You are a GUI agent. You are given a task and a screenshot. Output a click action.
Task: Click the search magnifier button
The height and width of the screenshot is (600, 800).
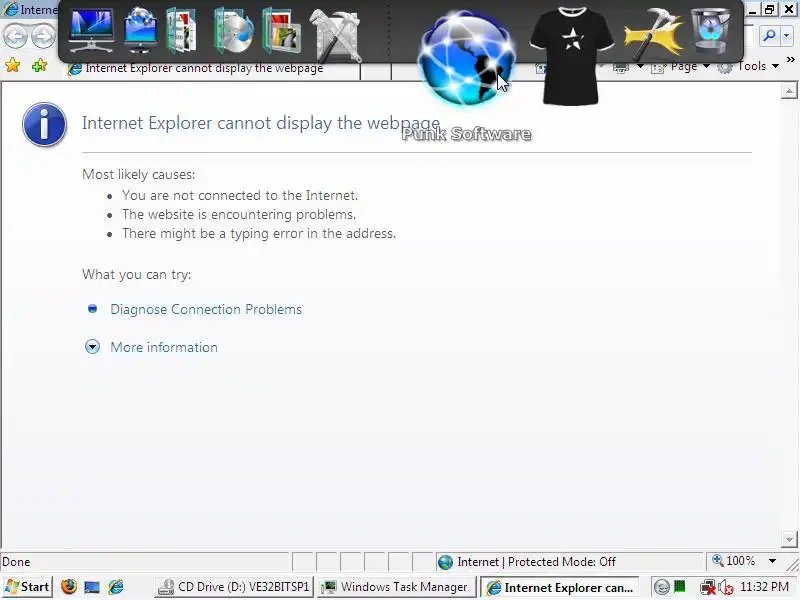coord(769,36)
